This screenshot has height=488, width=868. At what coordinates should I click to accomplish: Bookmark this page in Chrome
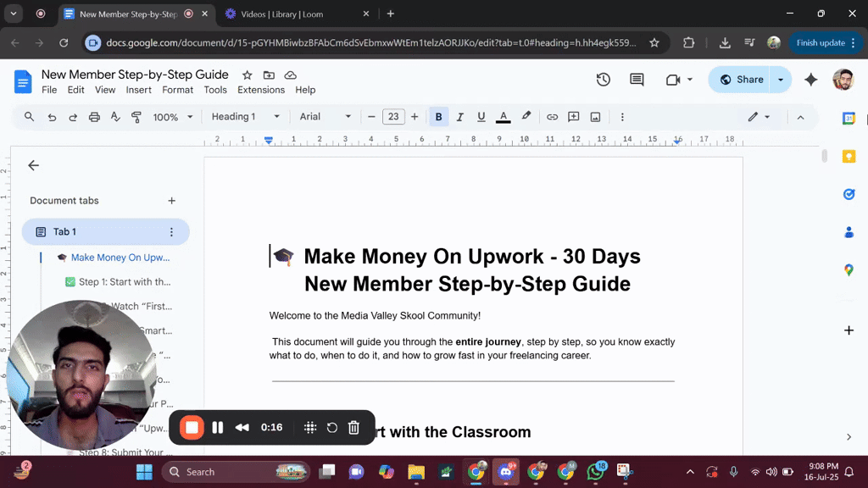tap(654, 42)
